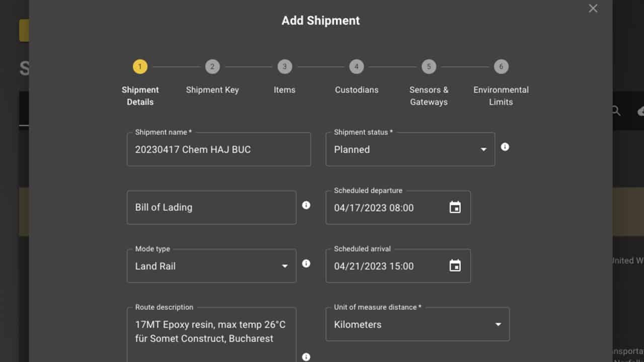Click the info icon near Route description

(306, 357)
